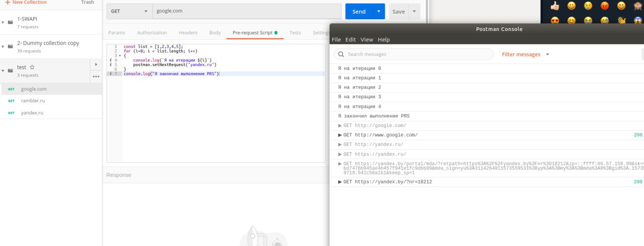Pick the angry red face emoji
The height and width of the screenshot is (246, 644).
pos(605,6)
